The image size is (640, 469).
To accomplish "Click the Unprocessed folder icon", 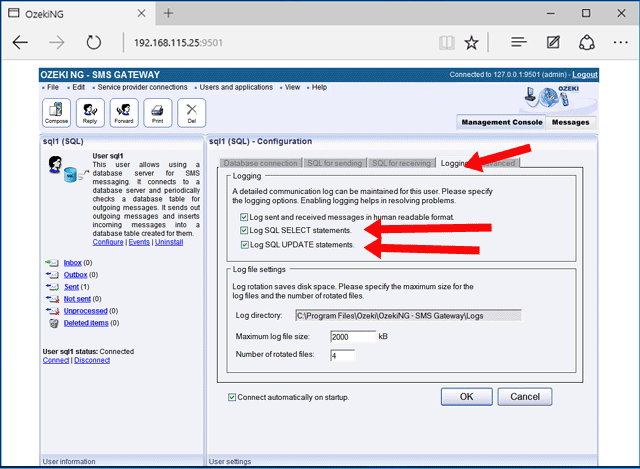I will tap(52, 311).
